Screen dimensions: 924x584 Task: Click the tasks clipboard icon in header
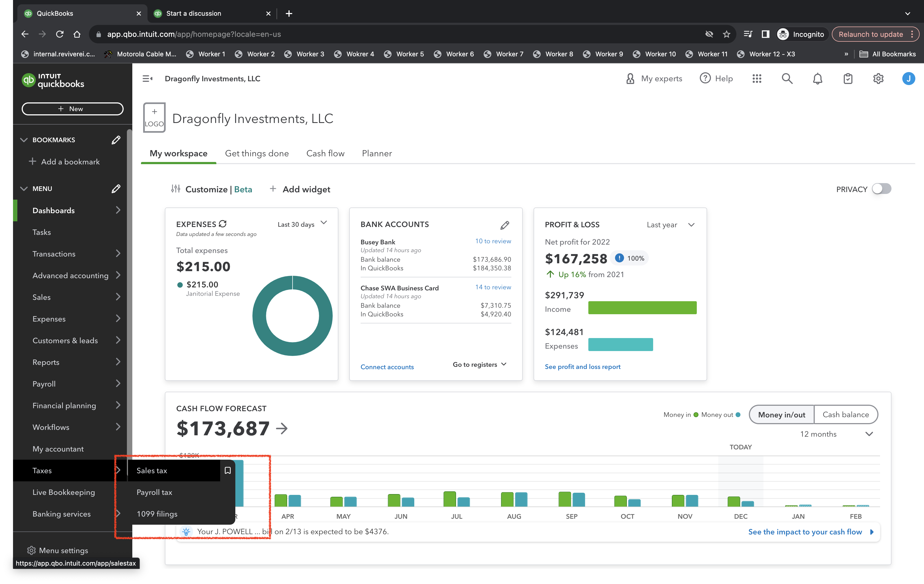point(848,79)
